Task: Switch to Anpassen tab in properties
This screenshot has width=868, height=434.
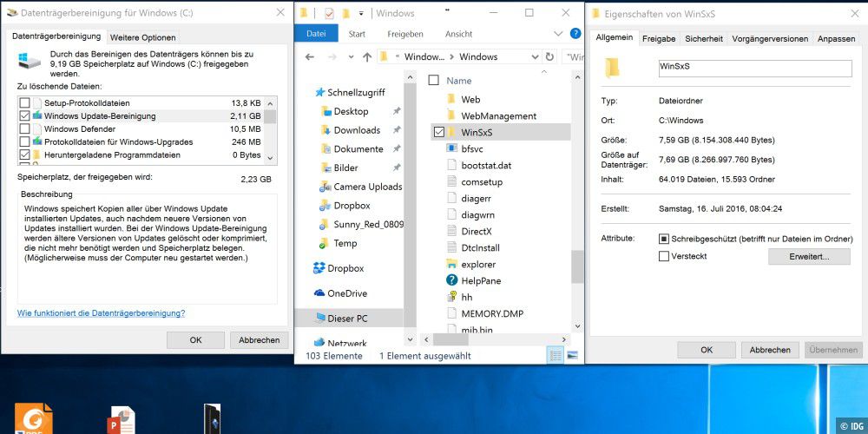Action: (837, 39)
